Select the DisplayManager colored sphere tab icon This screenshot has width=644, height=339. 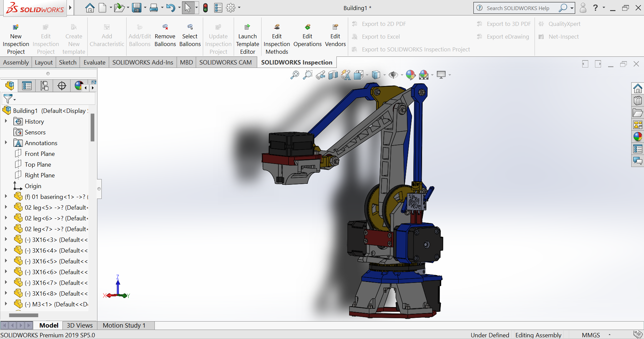[x=79, y=86]
